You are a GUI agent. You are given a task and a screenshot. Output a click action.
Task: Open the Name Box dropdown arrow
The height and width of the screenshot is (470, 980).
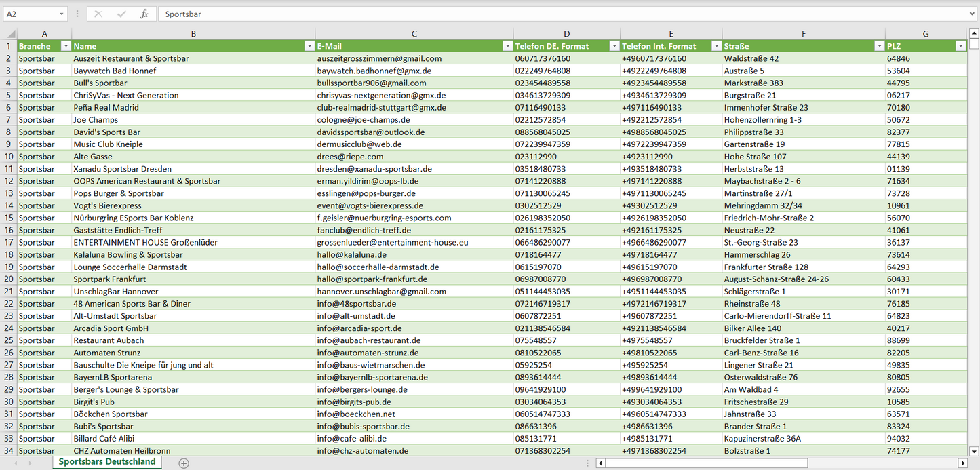point(62,14)
